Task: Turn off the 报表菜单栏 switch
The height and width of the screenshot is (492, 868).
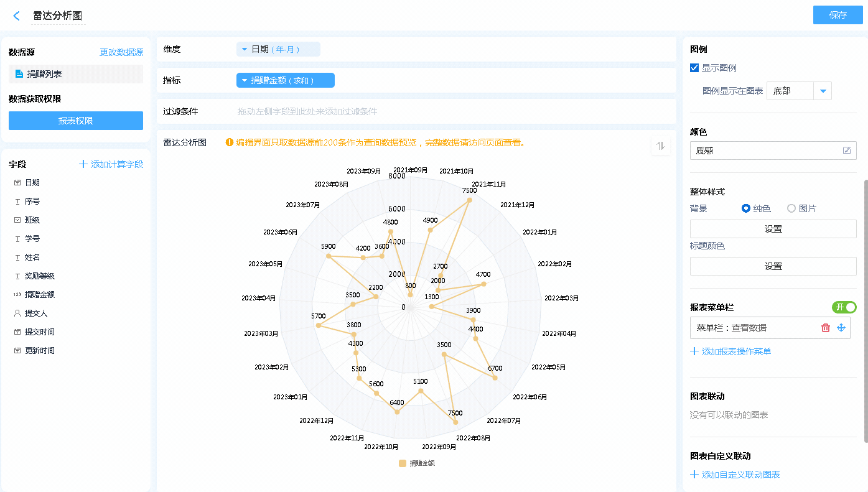Action: click(844, 307)
